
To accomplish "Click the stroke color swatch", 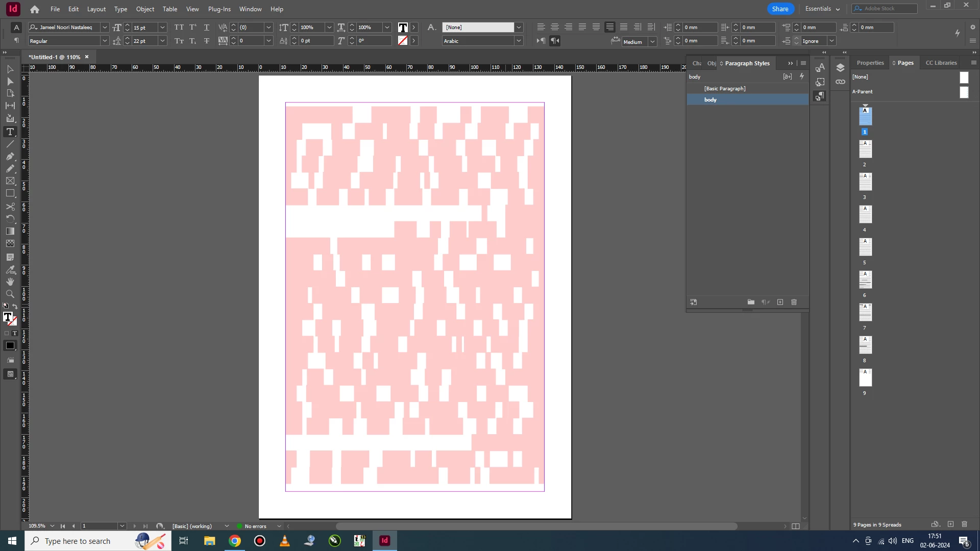I will pos(403,41).
